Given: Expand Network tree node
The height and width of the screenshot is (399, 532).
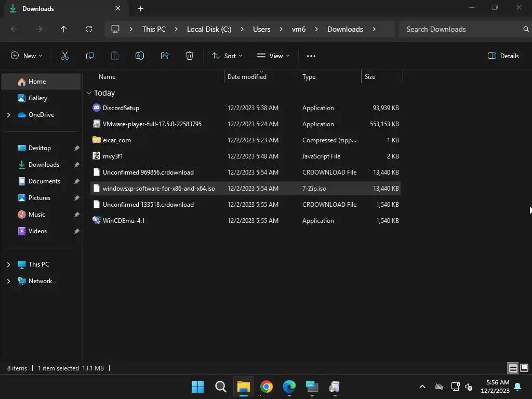Looking at the screenshot, I should pos(8,281).
